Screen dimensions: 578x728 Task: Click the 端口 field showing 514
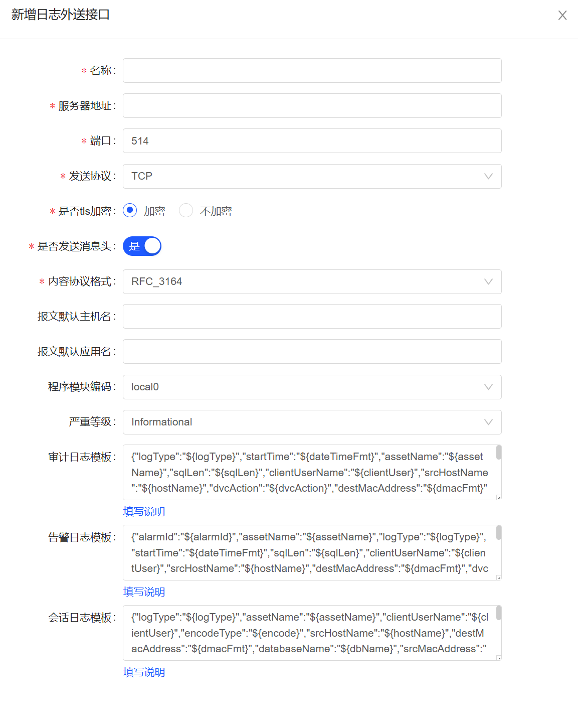coord(312,141)
